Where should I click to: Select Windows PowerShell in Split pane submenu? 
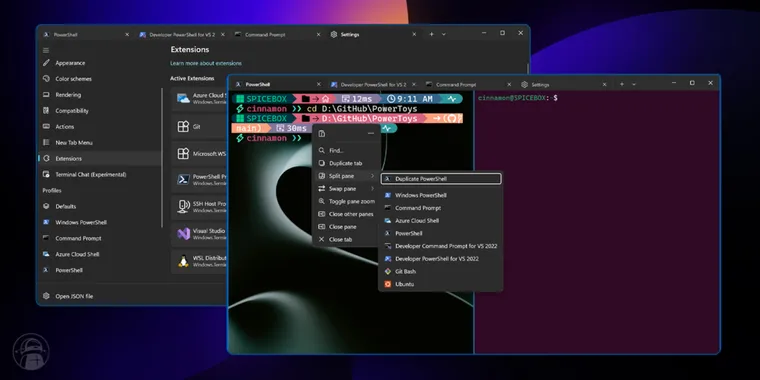click(441, 195)
